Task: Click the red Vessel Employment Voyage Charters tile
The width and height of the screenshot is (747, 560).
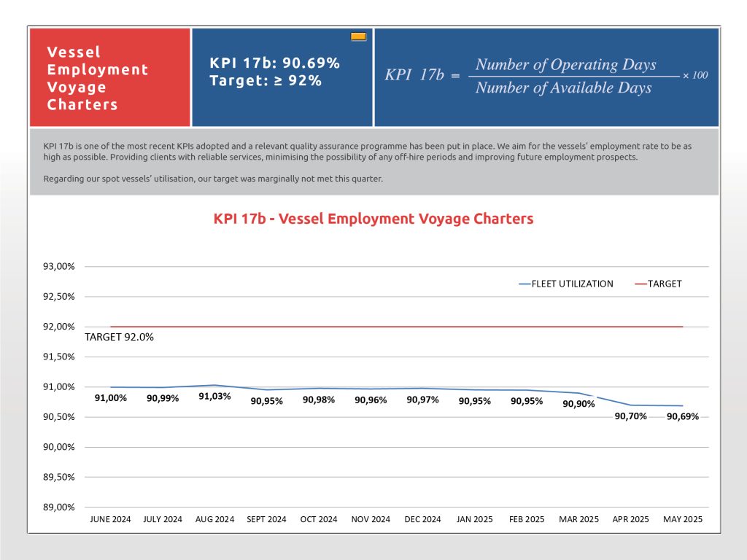Action: tap(110, 77)
